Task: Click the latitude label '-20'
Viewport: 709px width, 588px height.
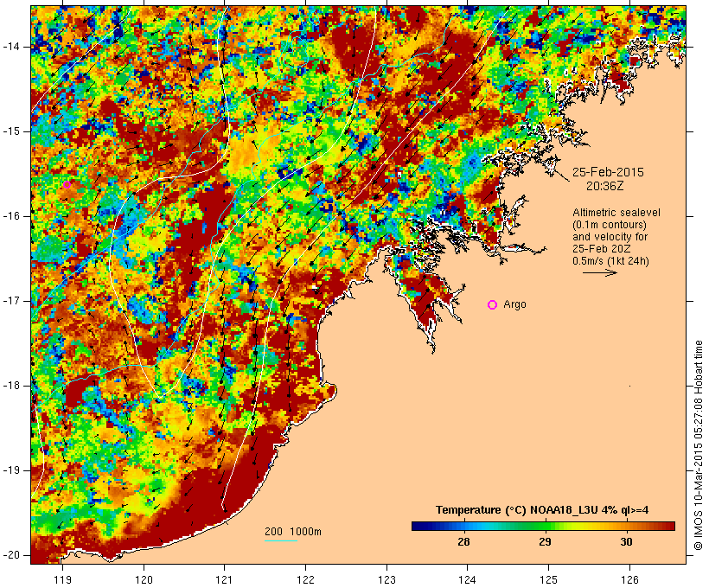Action: point(11,555)
